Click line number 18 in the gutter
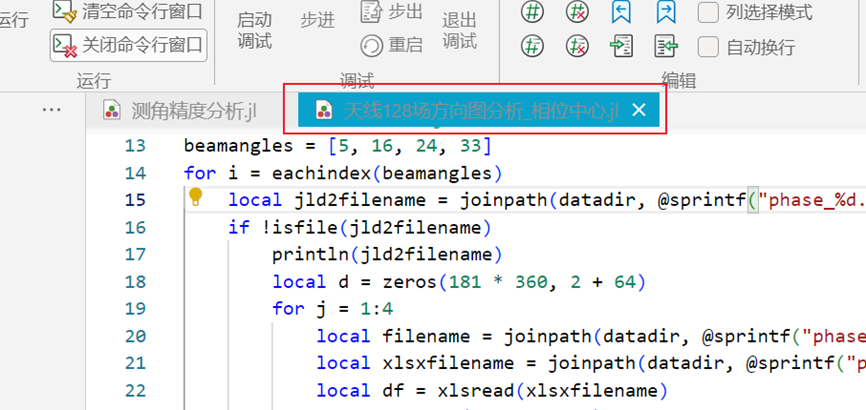Screen dimensions: 866x410 click(135, 281)
